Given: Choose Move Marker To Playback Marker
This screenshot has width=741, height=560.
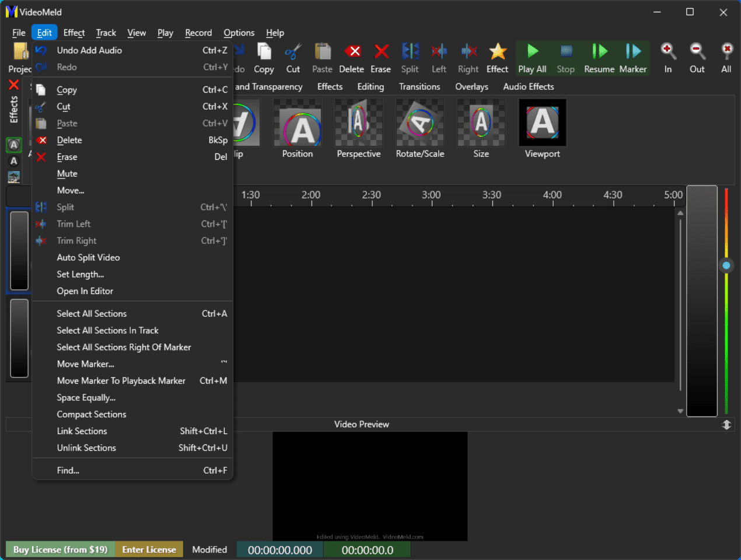Looking at the screenshot, I should tap(132, 381).
